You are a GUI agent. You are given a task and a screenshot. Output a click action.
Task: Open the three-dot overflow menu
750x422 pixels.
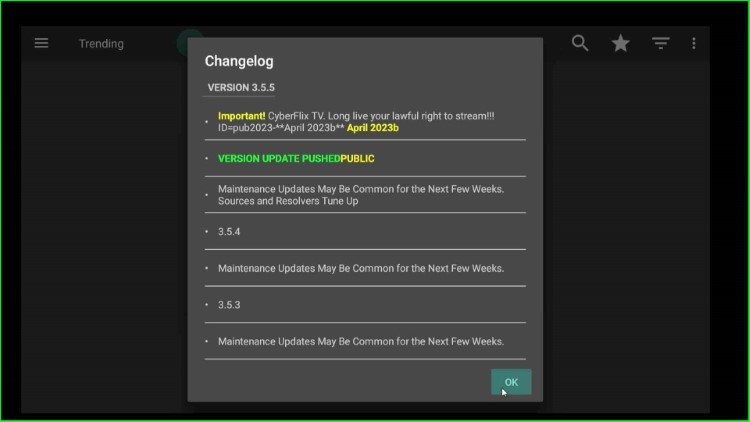pyautogui.click(x=694, y=44)
